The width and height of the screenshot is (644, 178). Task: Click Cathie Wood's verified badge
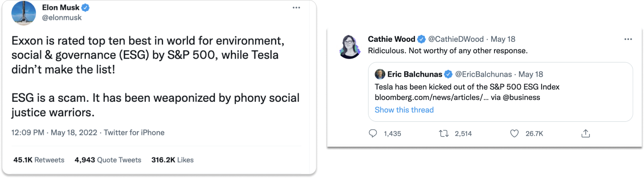[x=422, y=39]
